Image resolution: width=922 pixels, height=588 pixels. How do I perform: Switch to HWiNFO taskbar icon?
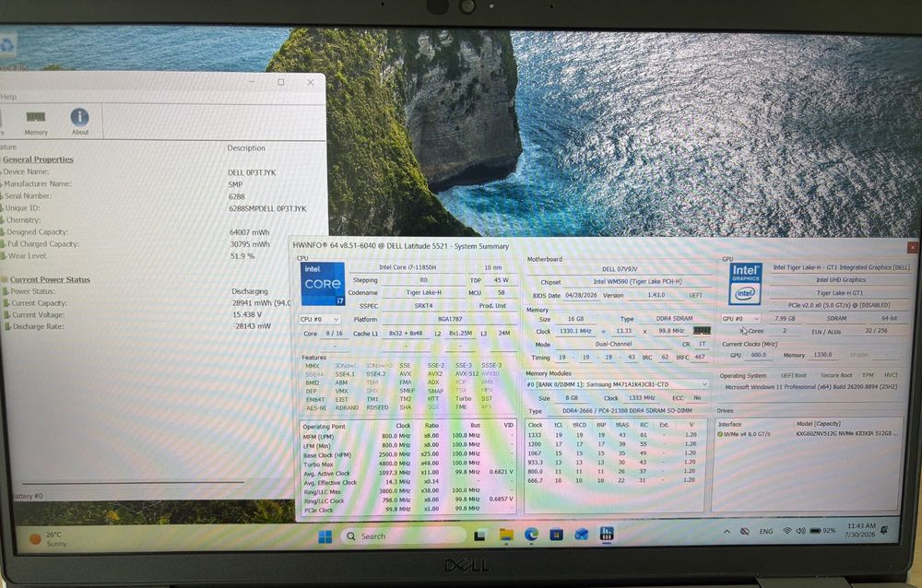pos(607,534)
